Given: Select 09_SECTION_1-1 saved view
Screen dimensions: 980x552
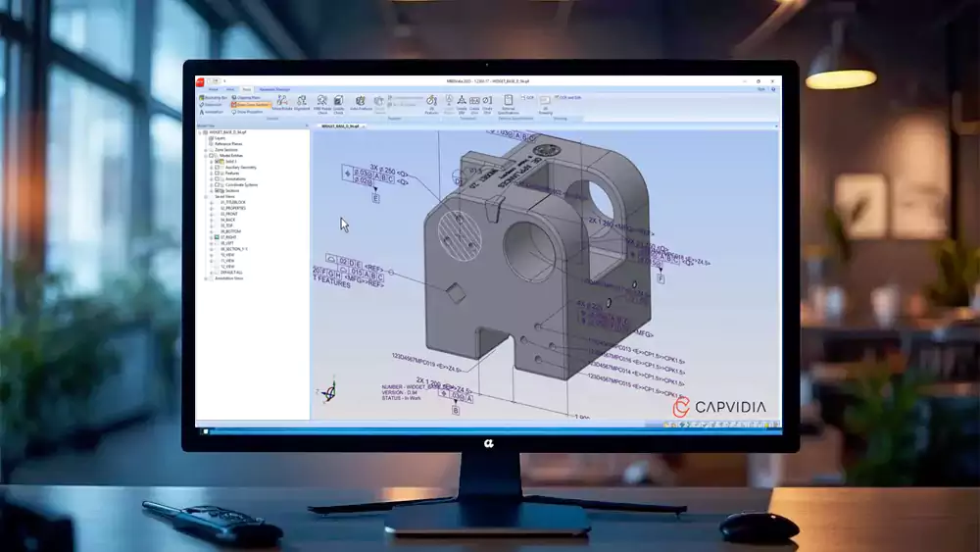Looking at the screenshot, I should pos(234,249).
